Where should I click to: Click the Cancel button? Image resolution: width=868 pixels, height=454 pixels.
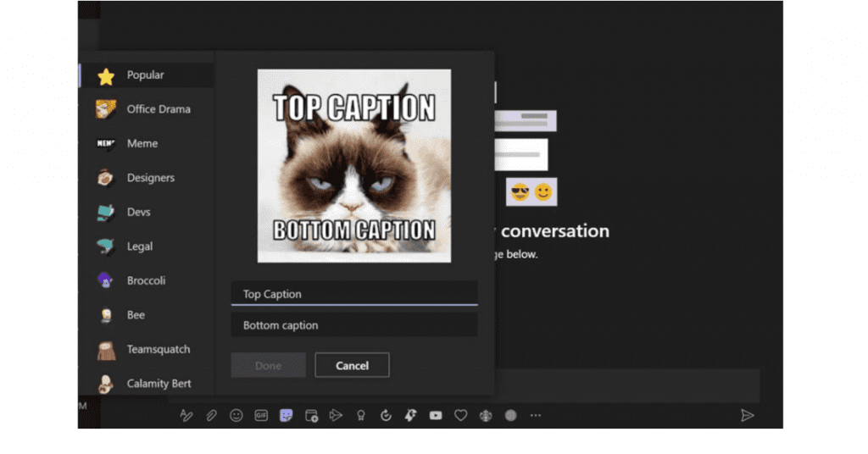(x=352, y=366)
